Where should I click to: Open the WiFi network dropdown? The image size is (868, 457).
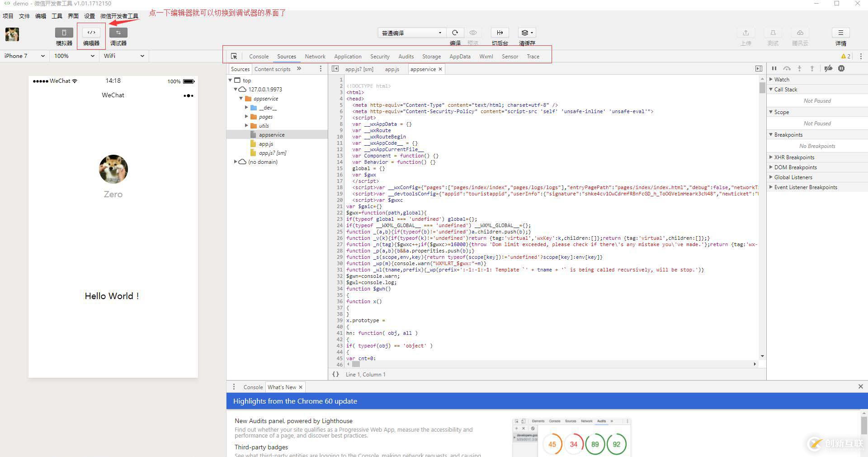click(x=124, y=56)
